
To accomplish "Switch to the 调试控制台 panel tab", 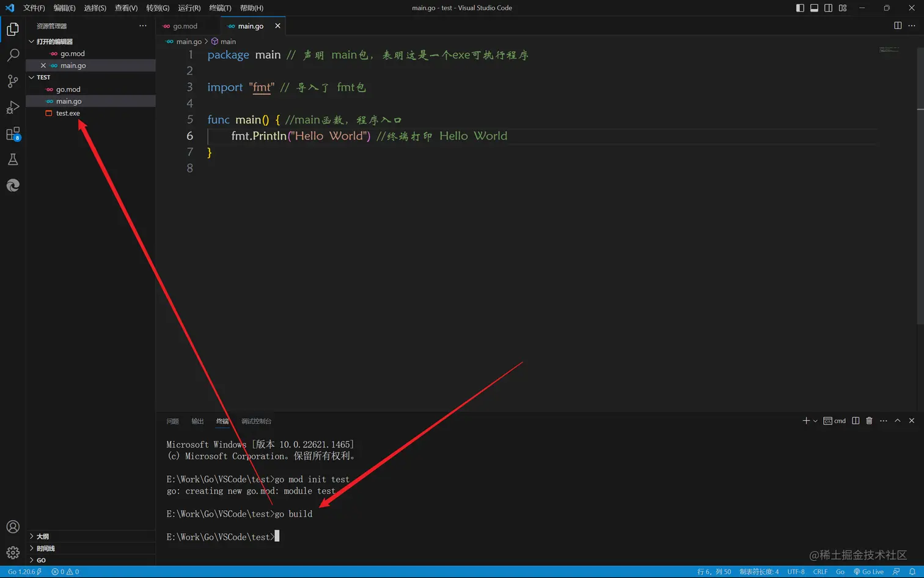I will point(256,421).
